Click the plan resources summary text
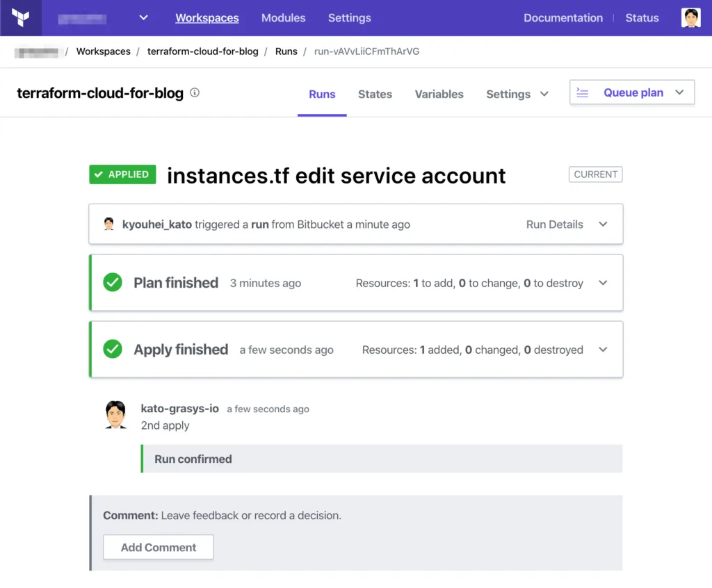 pyautogui.click(x=469, y=284)
